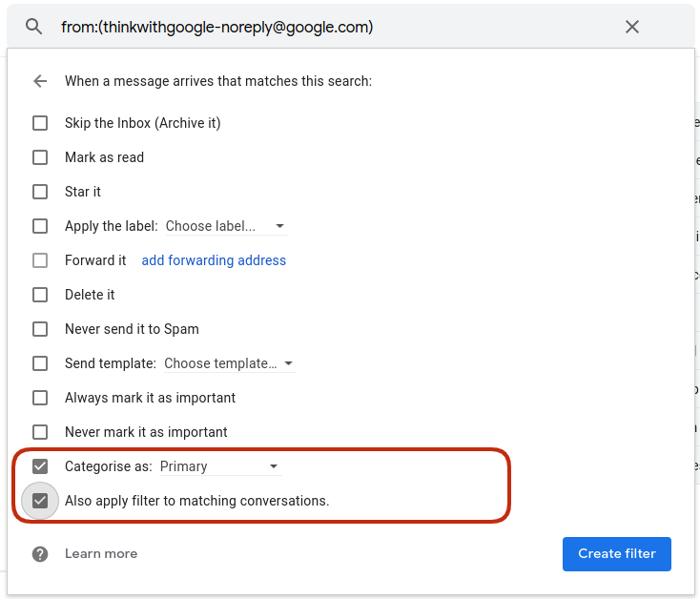Enable the Mark as read checkbox
The width and height of the screenshot is (700, 599).
[x=40, y=157]
